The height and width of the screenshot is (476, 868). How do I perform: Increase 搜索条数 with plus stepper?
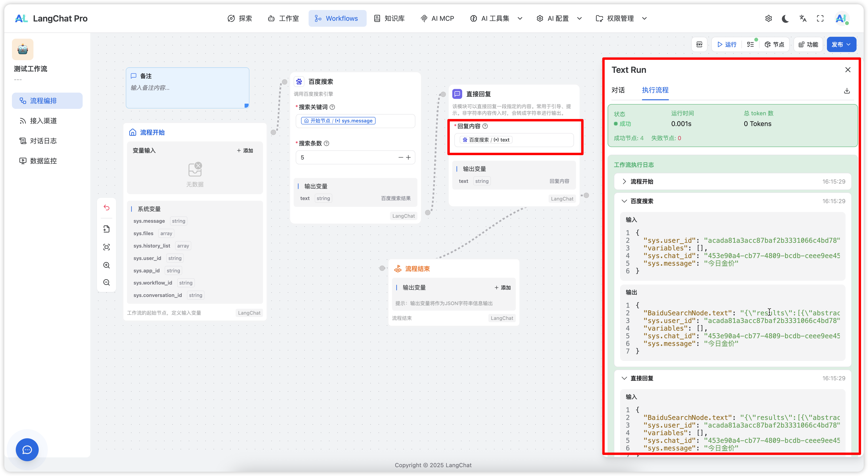click(408, 157)
